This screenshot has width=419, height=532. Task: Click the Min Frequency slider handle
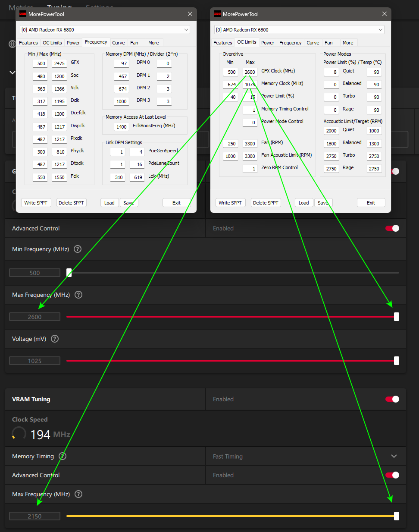69,273
